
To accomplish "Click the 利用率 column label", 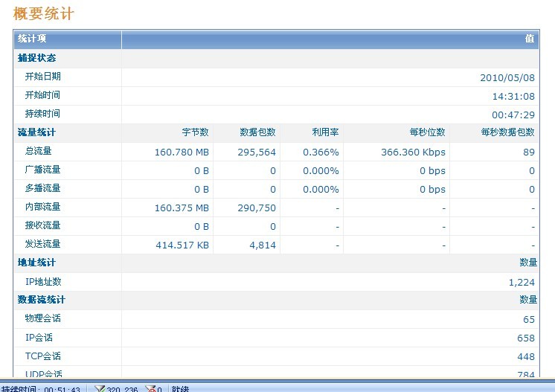I will coord(325,132).
